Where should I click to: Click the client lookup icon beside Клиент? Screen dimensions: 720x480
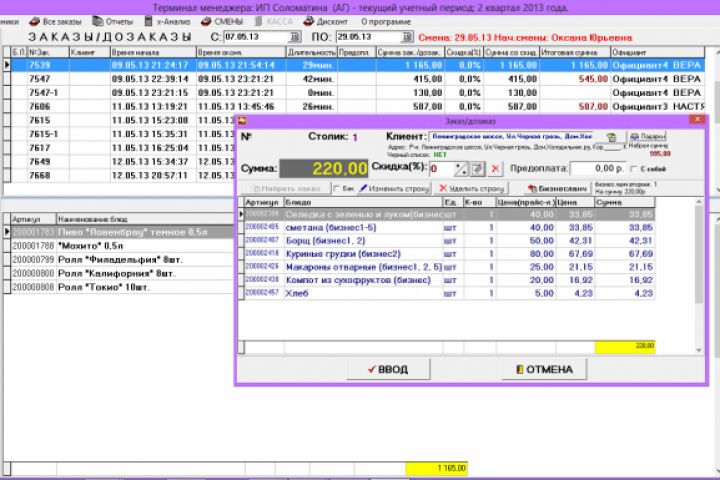(611, 137)
